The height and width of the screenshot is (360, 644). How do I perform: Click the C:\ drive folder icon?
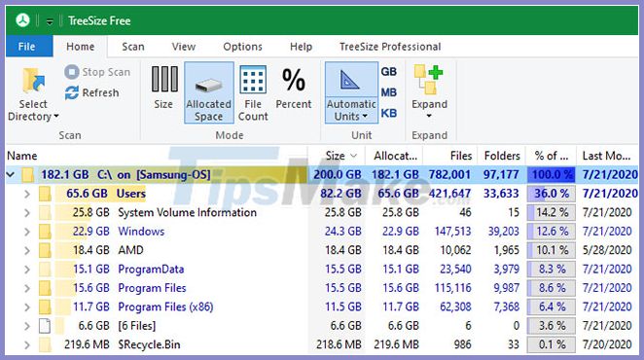click(x=28, y=175)
